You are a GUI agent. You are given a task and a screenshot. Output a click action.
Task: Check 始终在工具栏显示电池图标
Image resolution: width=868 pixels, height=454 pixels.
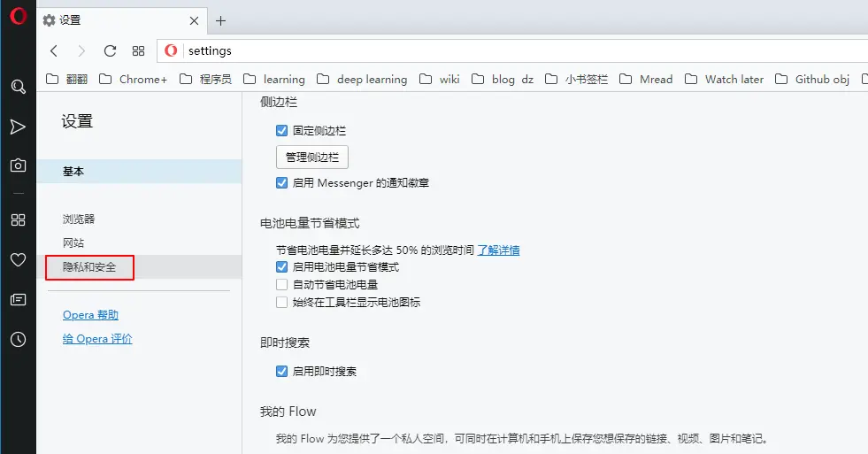pyautogui.click(x=281, y=303)
